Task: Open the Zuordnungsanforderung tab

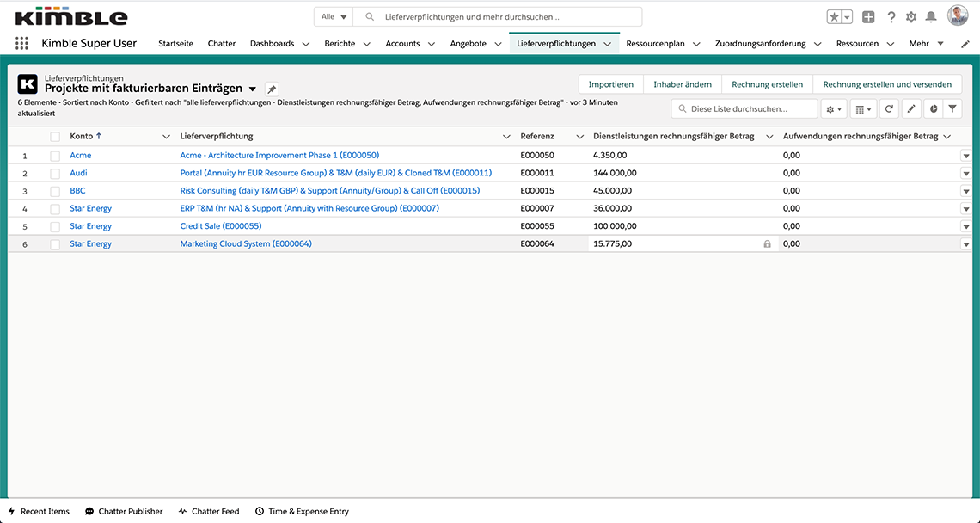Action: coord(760,44)
